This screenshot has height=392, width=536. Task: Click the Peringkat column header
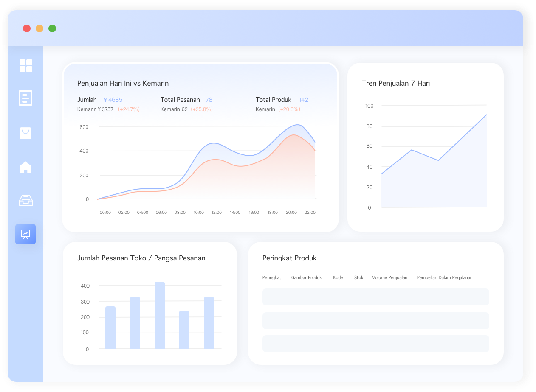pyautogui.click(x=272, y=277)
